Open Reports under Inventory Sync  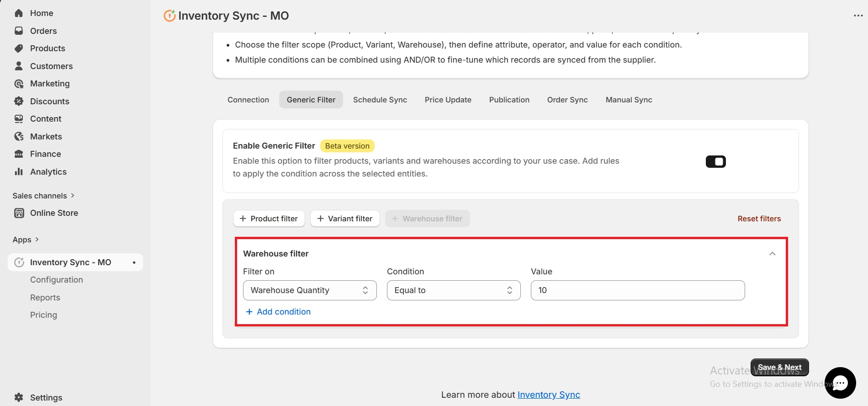tap(45, 298)
